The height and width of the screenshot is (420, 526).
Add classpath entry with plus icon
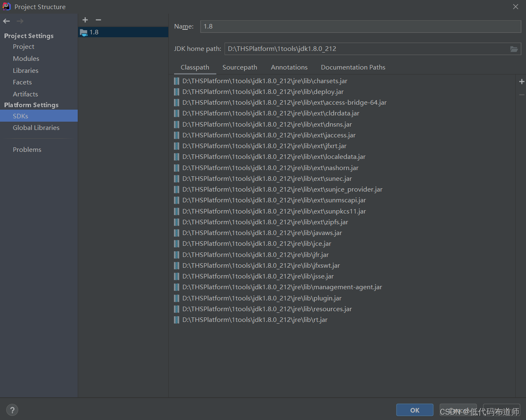tap(521, 82)
